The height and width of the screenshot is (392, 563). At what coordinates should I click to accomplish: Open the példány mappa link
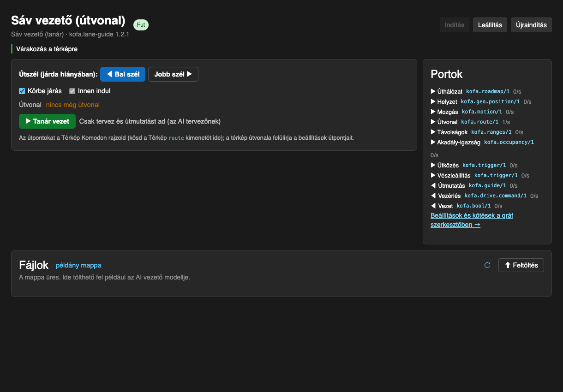[78, 265]
